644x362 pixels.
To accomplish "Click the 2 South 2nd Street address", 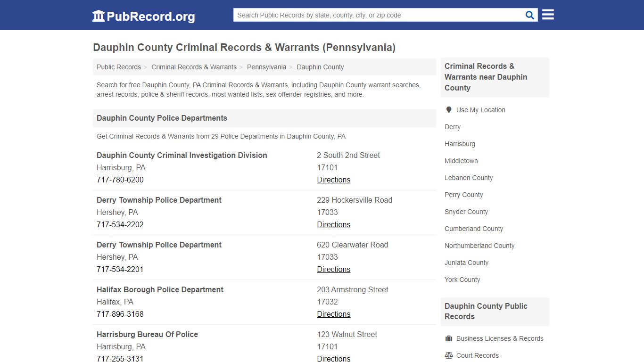I will pyautogui.click(x=348, y=155).
